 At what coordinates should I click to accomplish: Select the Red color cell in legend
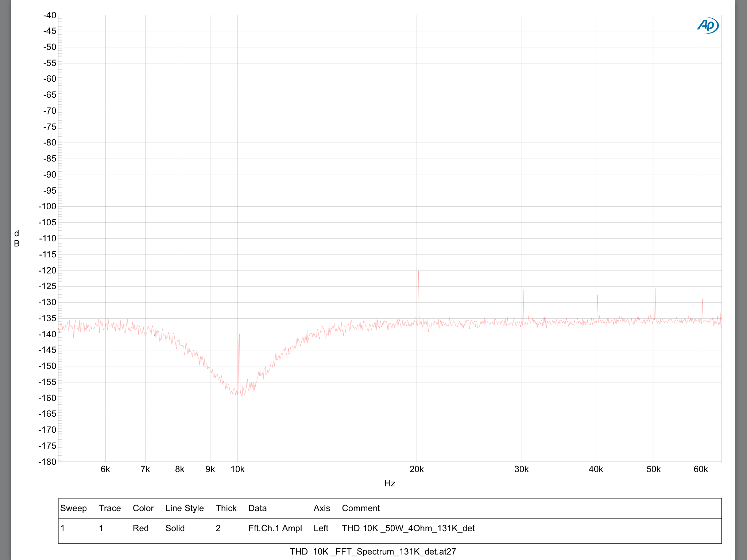click(x=140, y=528)
